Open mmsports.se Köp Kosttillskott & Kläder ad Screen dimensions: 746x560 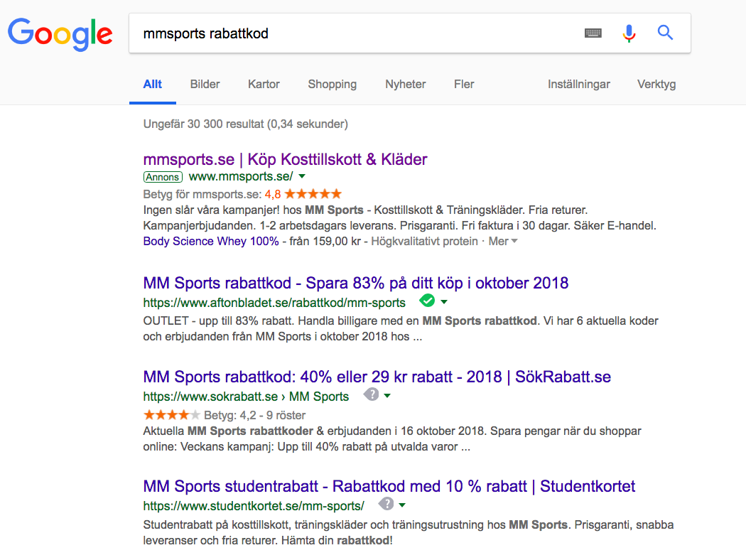click(x=285, y=159)
